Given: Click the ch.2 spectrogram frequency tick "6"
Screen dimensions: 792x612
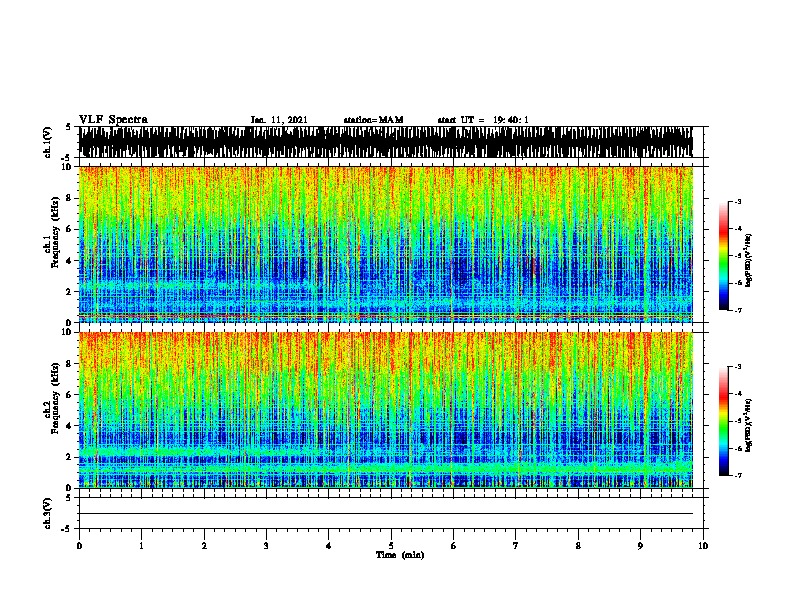Looking at the screenshot, I should point(69,394).
